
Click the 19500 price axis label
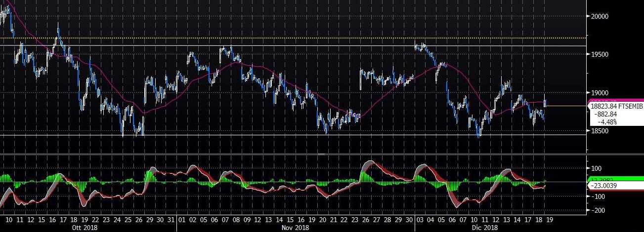[x=599, y=55]
